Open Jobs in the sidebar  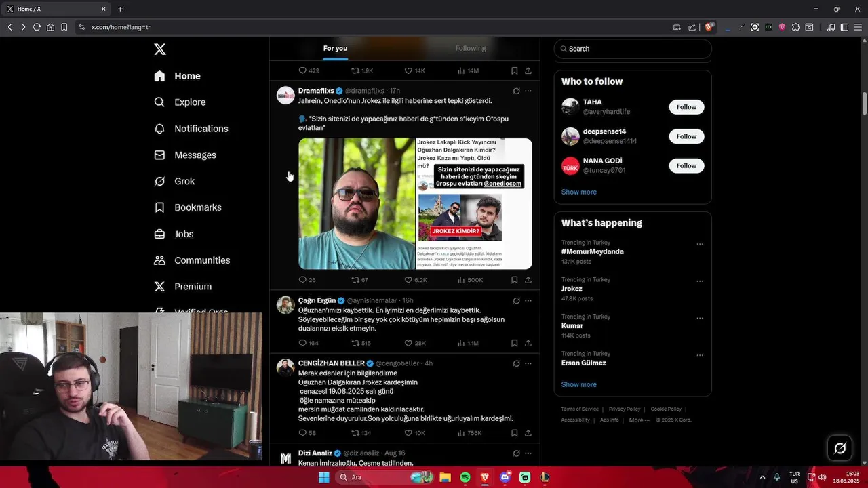pos(174,234)
